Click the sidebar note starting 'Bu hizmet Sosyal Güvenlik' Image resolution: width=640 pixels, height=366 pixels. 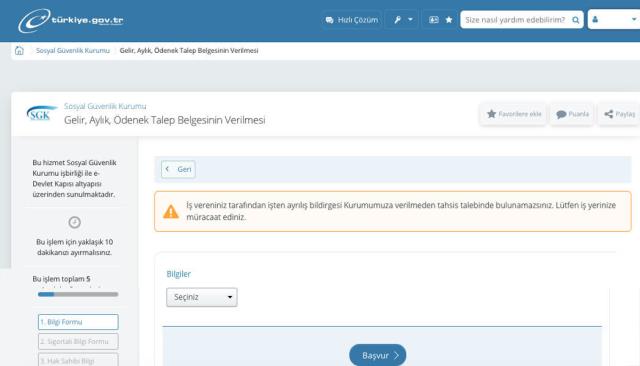tap(74, 178)
